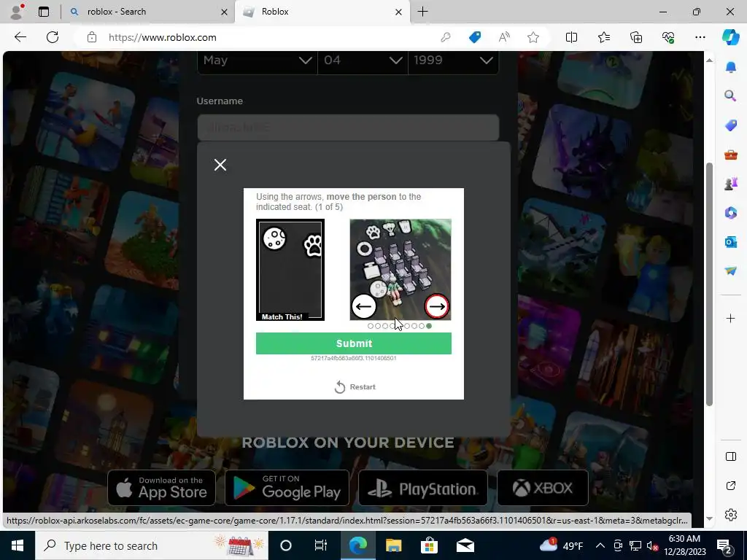This screenshot has height=560, width=747.
Task: Select the last green progress dot
Action: 429,326
